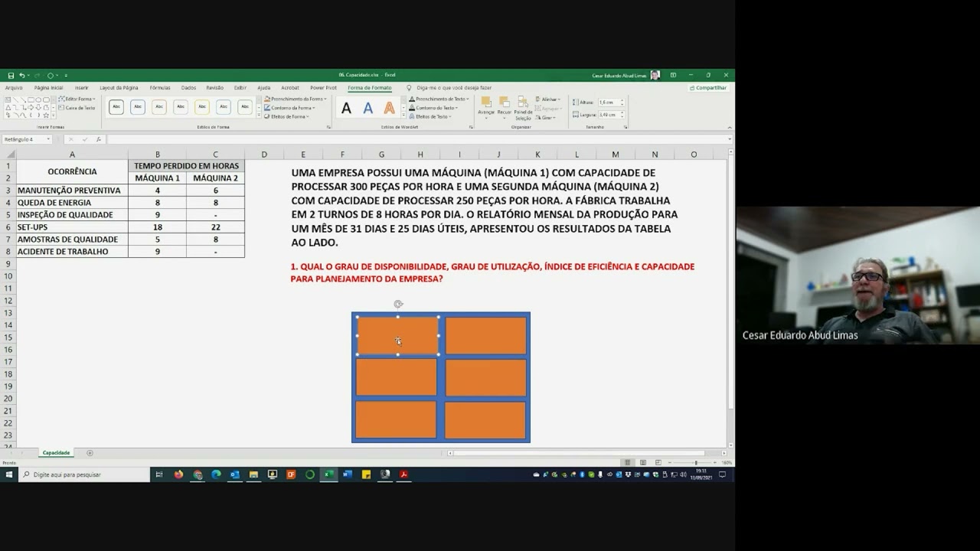980x551 pixels.
Task: Apply the yellow-outline Abc shape style
Action: 202,107
